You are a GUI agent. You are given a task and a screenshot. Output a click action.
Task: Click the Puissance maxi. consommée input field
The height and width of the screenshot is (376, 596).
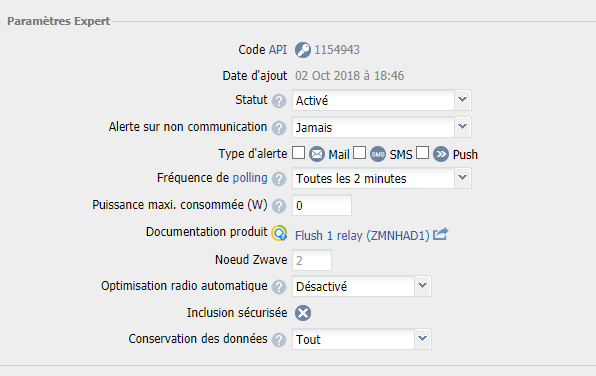click(x=322, y=205)
